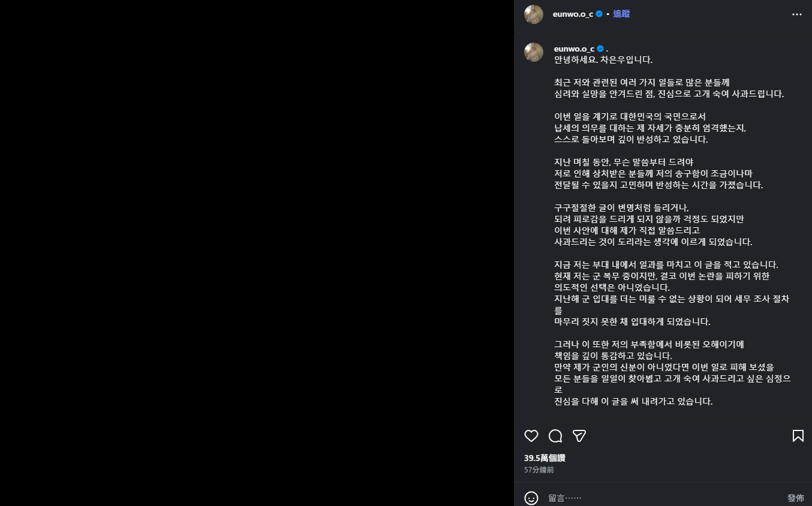Open the three-dot more options menu
The image size is (812, 506).
[x=797, y=14]
